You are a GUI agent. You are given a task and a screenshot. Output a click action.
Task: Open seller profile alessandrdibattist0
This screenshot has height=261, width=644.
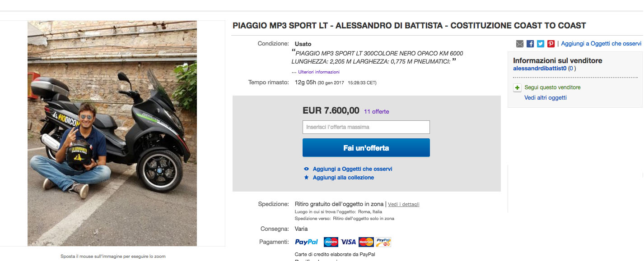pos(540,69)
